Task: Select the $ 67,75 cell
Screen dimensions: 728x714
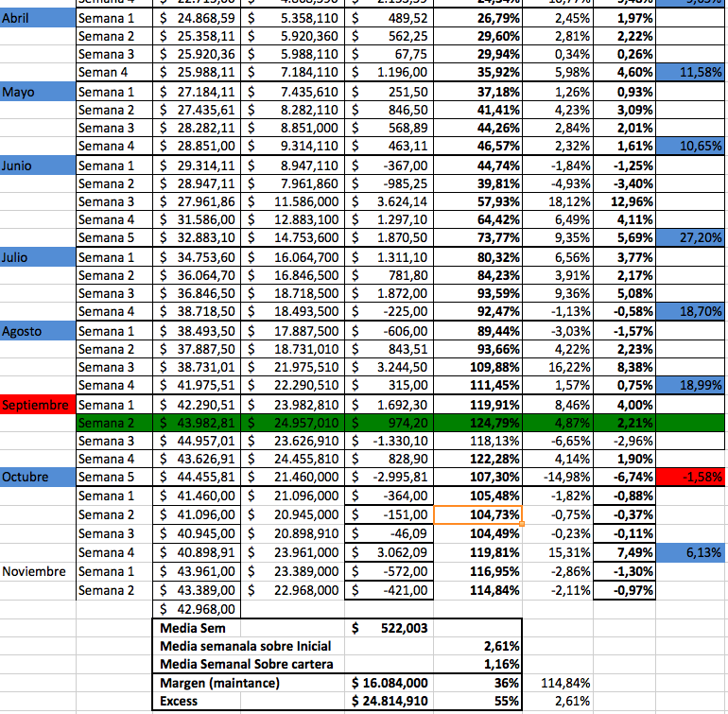Action: tap(390, 54)
